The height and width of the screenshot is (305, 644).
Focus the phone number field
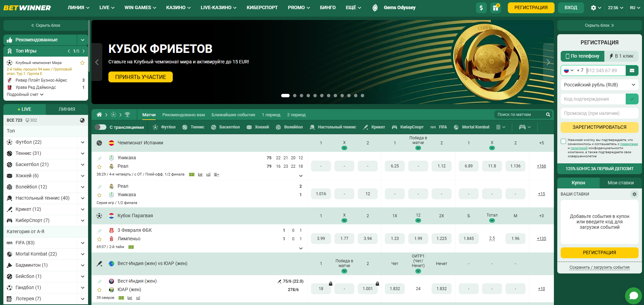pos(605,70)
